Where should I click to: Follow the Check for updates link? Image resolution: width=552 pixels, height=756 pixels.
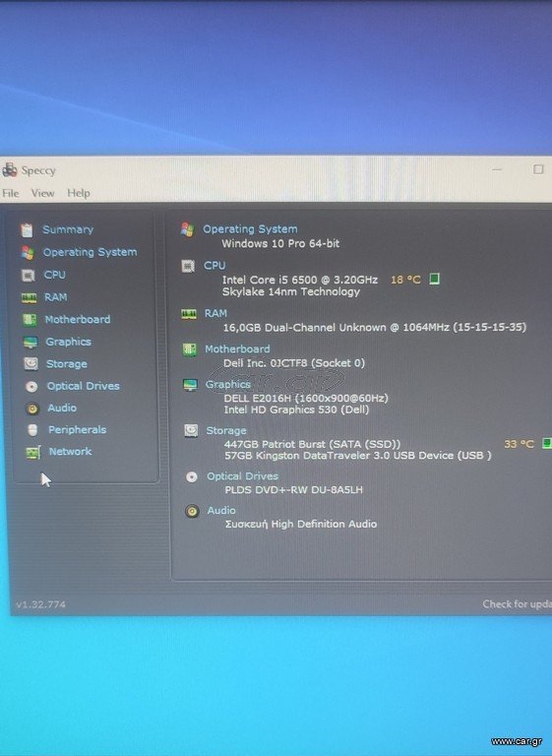click(x=517, y=604)
